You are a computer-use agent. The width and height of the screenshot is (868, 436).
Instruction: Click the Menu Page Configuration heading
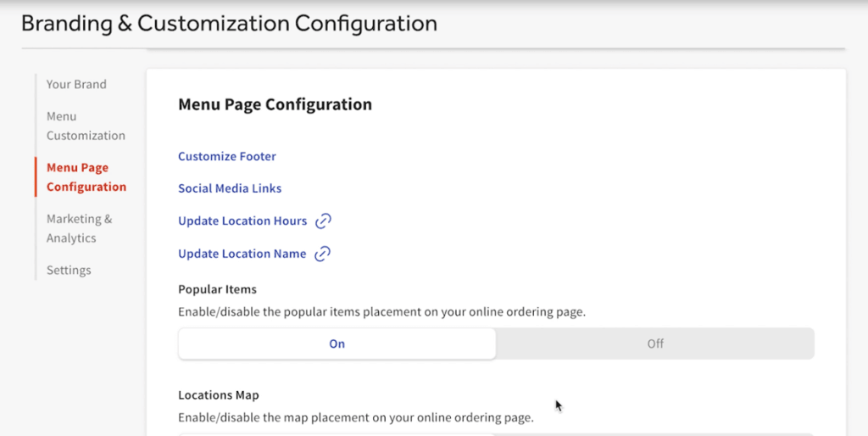point(275,104)
